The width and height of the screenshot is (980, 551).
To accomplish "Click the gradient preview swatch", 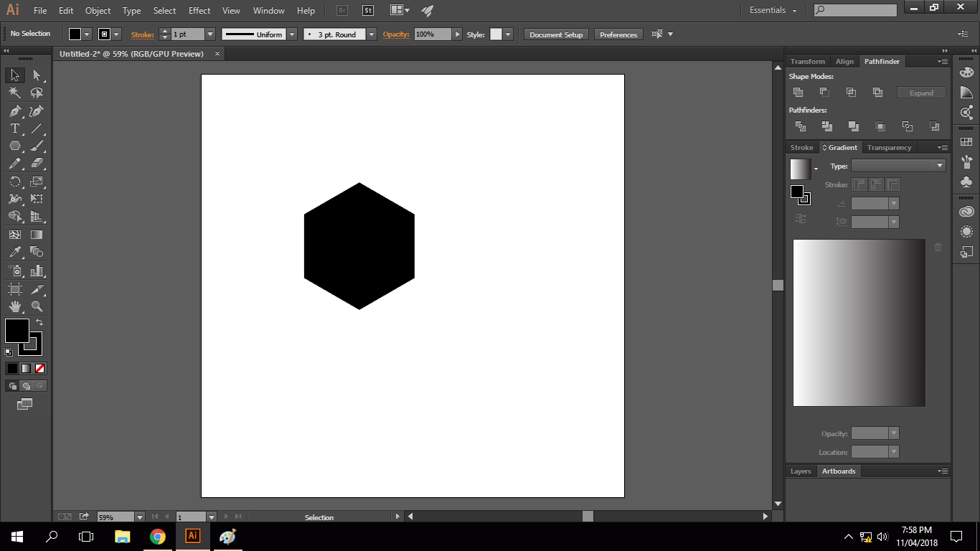I will 800,169.
